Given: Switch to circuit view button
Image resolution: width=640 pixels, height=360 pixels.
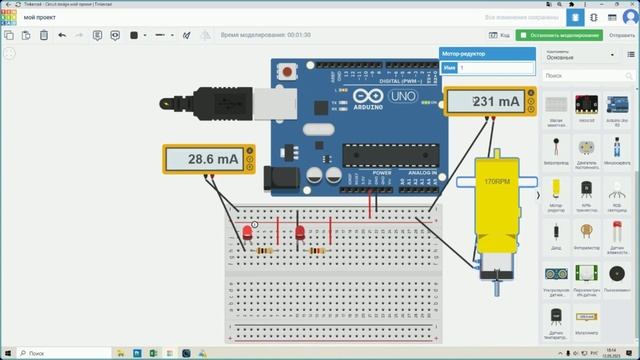Looking at the screenshot, I should tap(575, 18).
